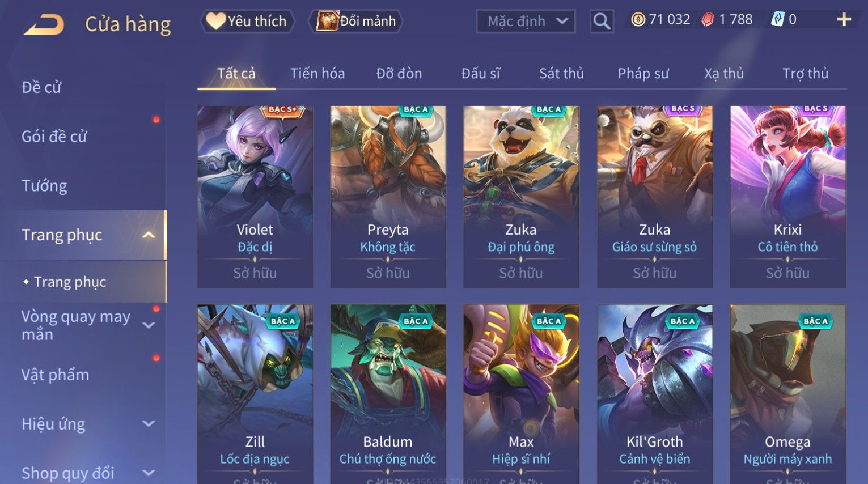Image resolution: width=868 pixels, height=484 pixels.
Task: Open the Mặc định sort dropdown
Action: click(526, 22)
